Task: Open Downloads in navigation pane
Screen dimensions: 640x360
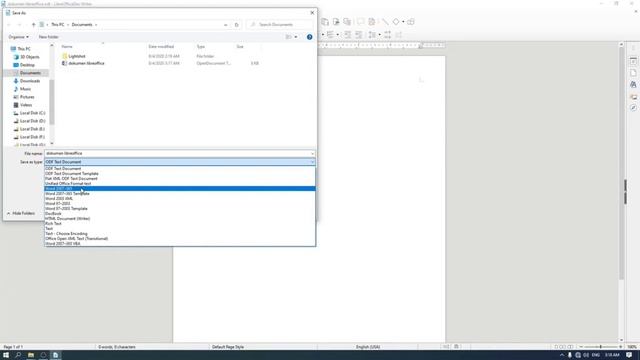Action: 30,81
